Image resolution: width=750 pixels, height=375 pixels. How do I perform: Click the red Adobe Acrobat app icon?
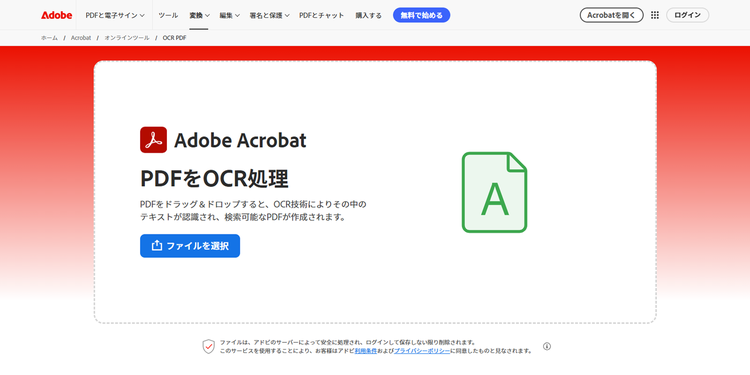point(154,140)
